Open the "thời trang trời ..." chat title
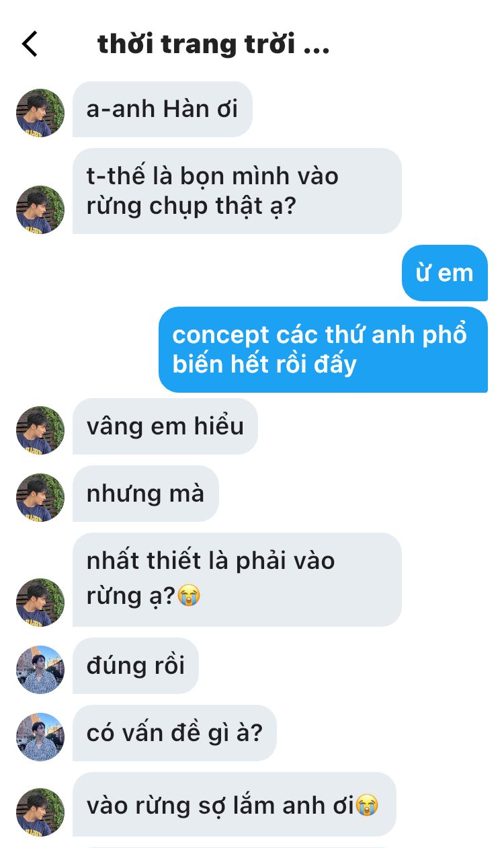The image size is (504, 848). click(x=214, y=44)
